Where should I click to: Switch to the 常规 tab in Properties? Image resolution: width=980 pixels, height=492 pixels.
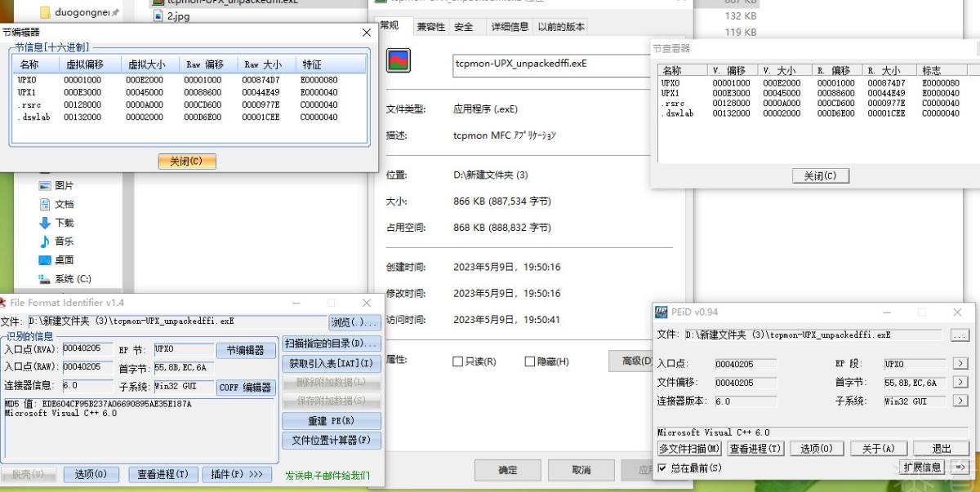coord(390,26)
